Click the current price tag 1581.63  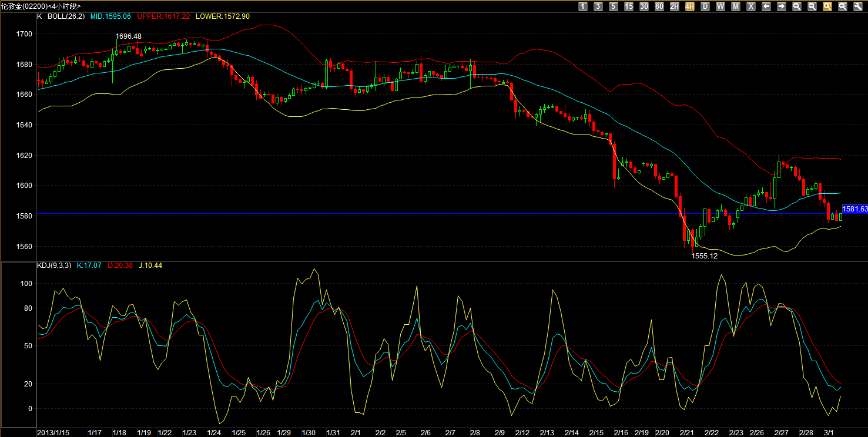tap(855, 209)
